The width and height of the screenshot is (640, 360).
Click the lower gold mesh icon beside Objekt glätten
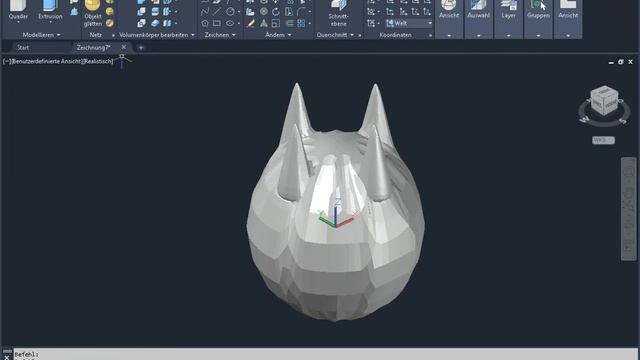[109, 24]
